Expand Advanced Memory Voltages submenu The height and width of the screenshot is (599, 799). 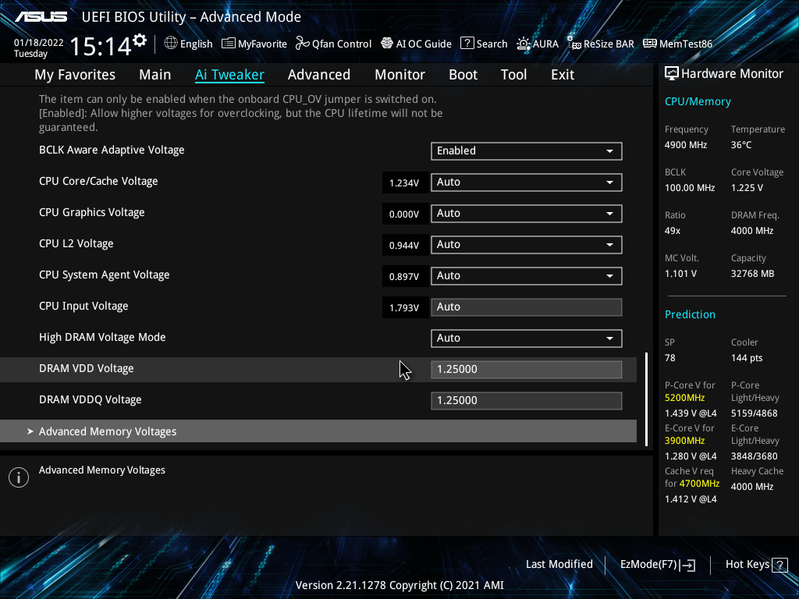click(x=318, y=431)
